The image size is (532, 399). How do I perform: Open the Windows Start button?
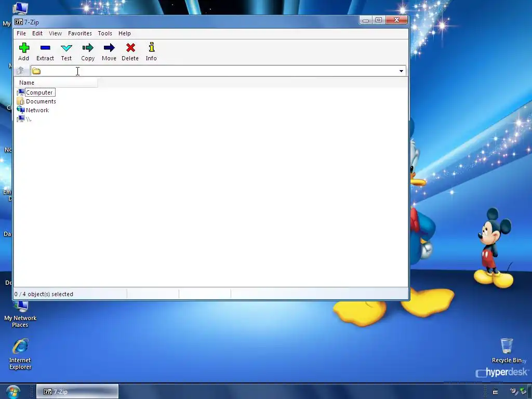pos(13,392)
